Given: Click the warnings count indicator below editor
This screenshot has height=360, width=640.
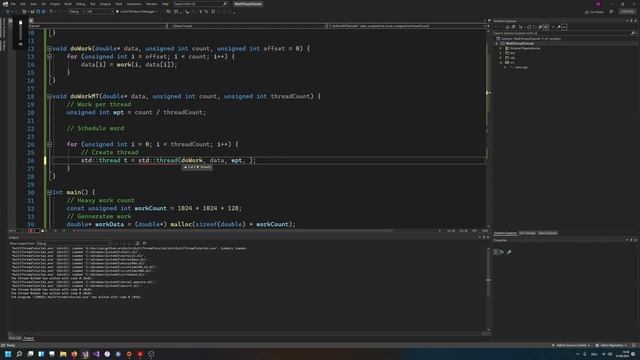Looking at the screenshot, I should click(43, 231).
